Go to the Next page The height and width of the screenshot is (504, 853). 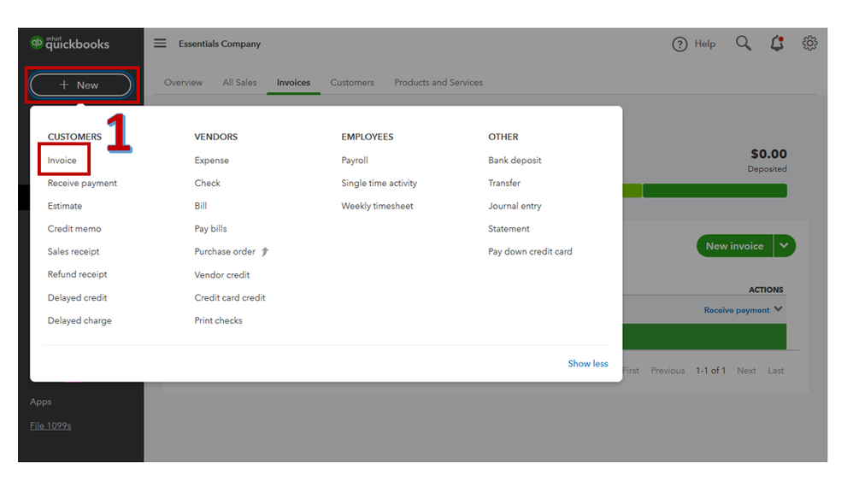click(746, 371)
